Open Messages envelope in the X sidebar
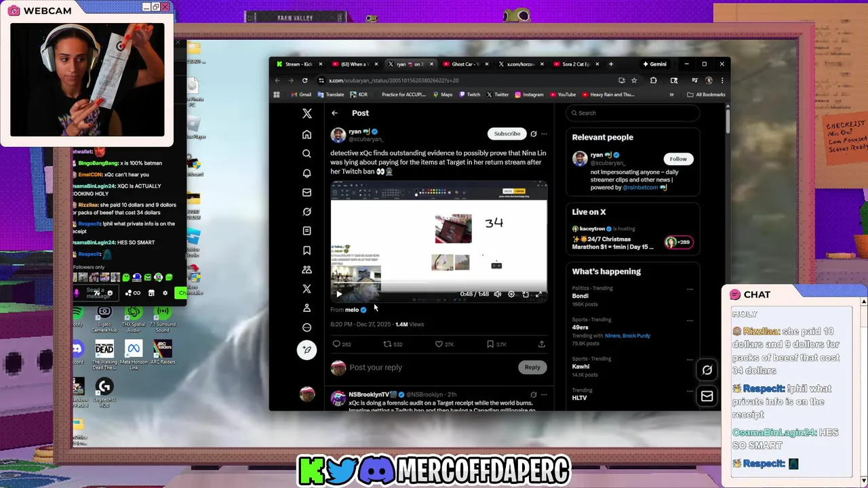This screenshot has width=868, height=488. 307,192
